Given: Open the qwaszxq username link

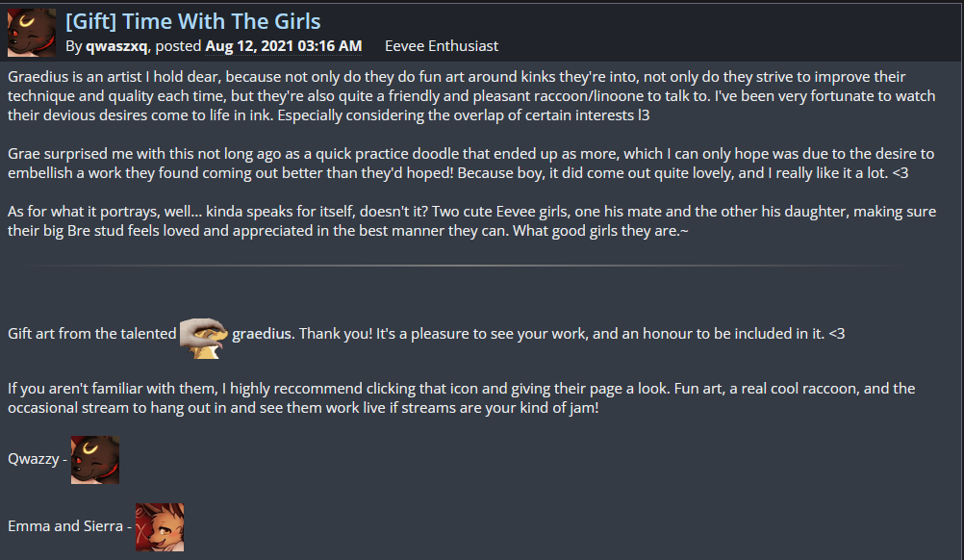Looking at the screenshot, I should [x=117, y=46].
